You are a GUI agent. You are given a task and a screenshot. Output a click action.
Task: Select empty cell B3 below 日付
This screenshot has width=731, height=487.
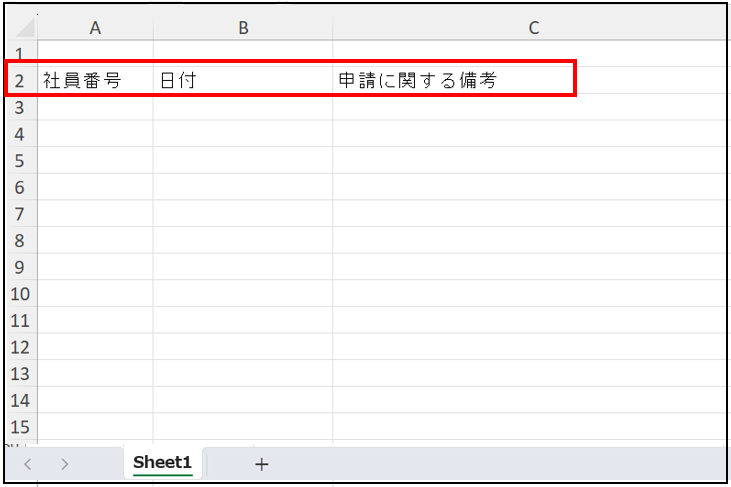(x=243, y=107)
